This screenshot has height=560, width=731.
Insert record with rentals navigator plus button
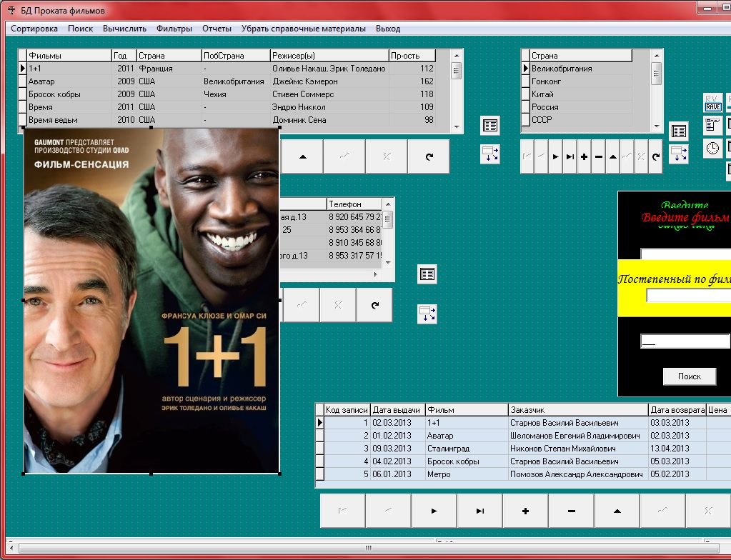coord(525,511)
